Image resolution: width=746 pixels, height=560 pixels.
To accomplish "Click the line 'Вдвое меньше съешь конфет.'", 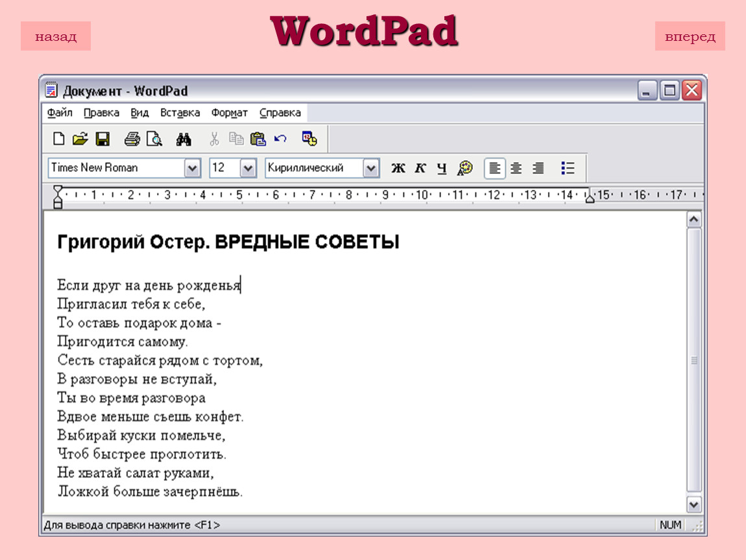I will (150, 416).
